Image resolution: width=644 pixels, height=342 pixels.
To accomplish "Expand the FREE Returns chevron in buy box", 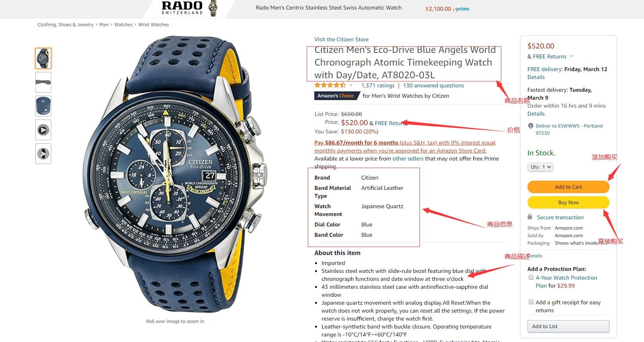I will pyautogui.click(x=571, y=56).
